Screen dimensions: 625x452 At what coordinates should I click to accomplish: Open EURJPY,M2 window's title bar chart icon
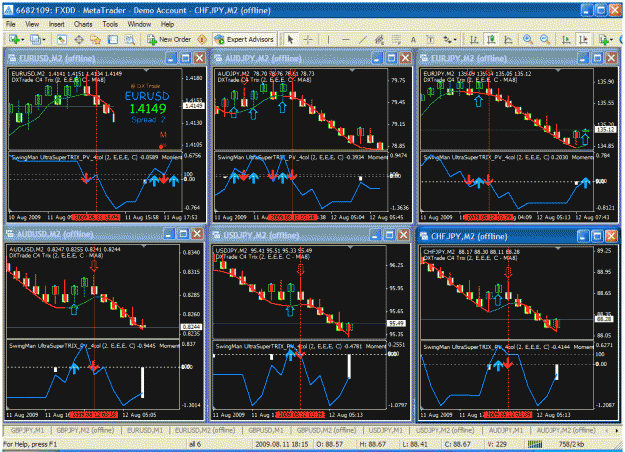click(424, 58)
